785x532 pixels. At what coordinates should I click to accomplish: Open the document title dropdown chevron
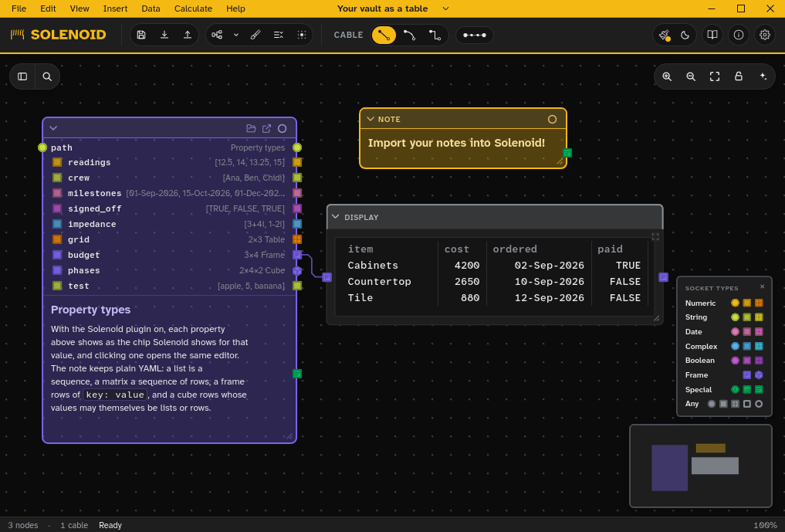[x=445, y=8]
